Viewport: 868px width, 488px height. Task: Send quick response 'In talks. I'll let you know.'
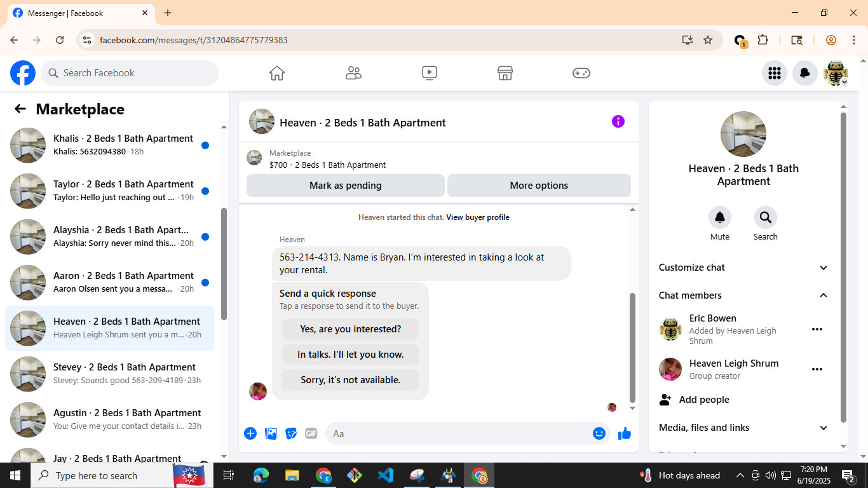(350, 355)
